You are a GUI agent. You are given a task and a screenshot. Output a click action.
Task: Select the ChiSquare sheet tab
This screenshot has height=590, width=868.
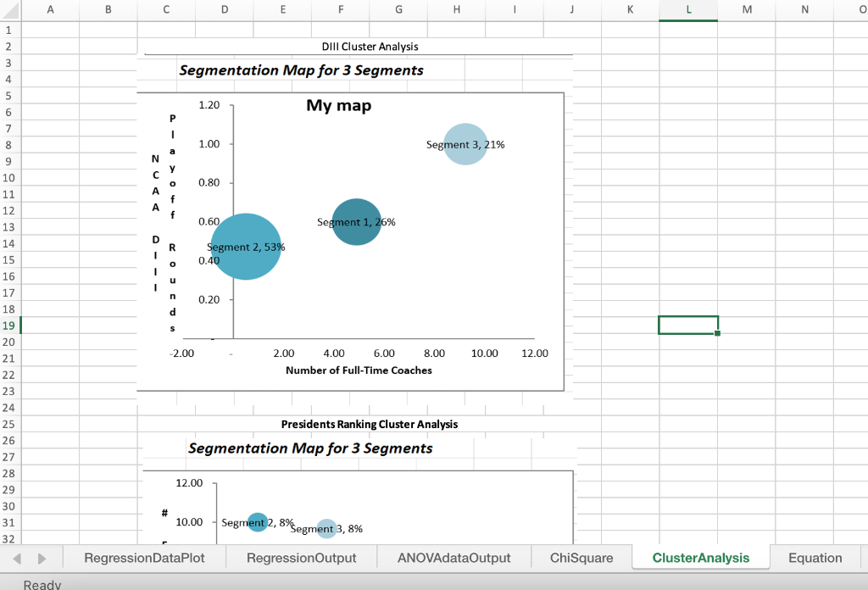point(581,558)
